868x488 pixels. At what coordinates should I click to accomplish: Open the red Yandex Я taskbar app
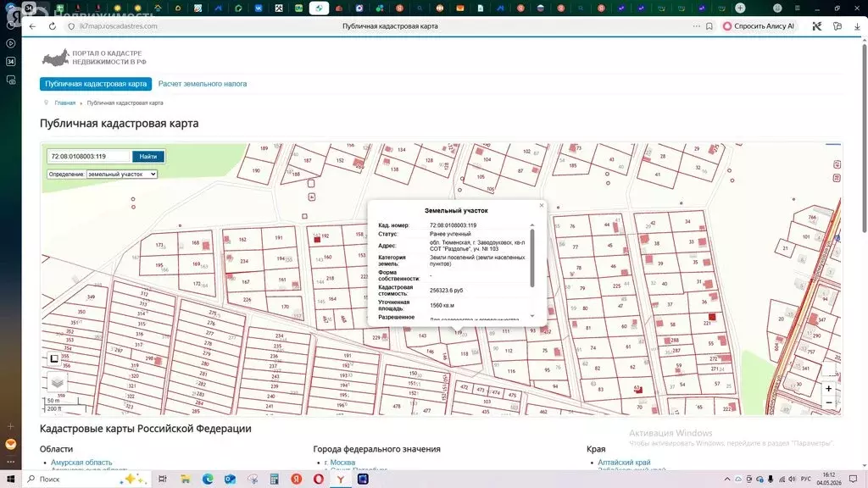296,480
